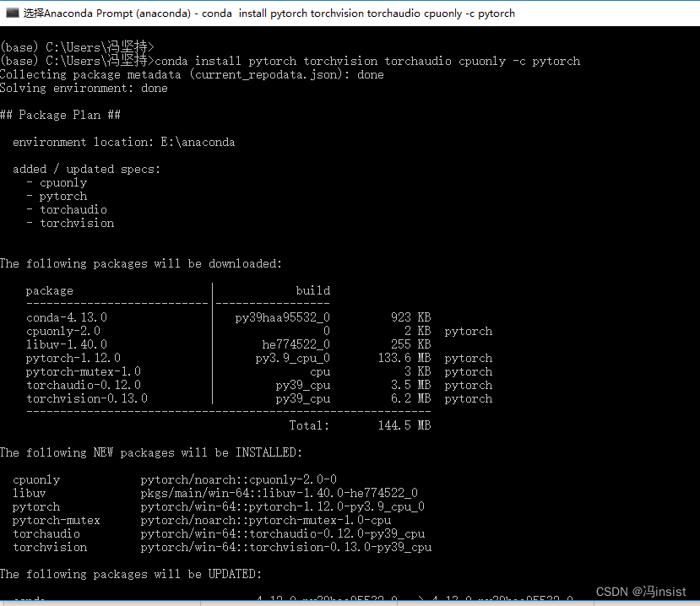Click the total size '144.5 MB'
The image size is (700, 606).
404,425
